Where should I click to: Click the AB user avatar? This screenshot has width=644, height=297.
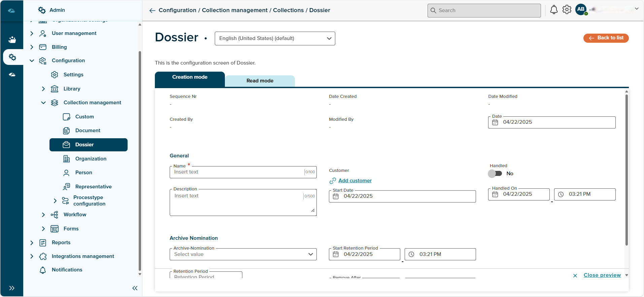[581, 9]
